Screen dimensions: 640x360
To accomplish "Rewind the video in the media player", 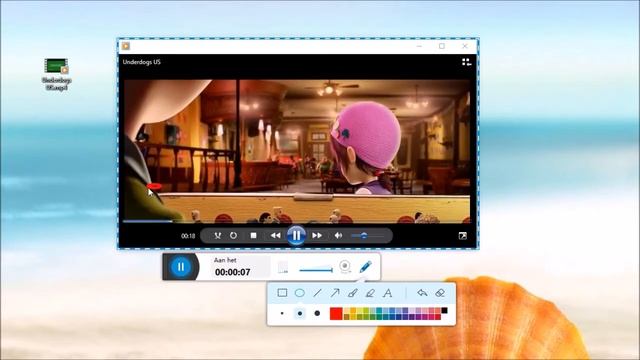I will click(276, 236).
